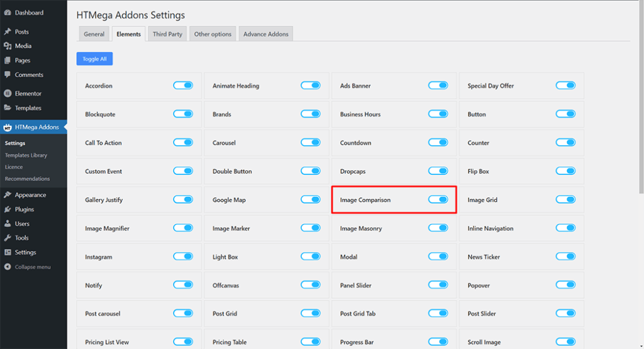Screen dimensions: 644x349
Task: Disable the Image Grid toggle
Action: [x=565, y=199]
